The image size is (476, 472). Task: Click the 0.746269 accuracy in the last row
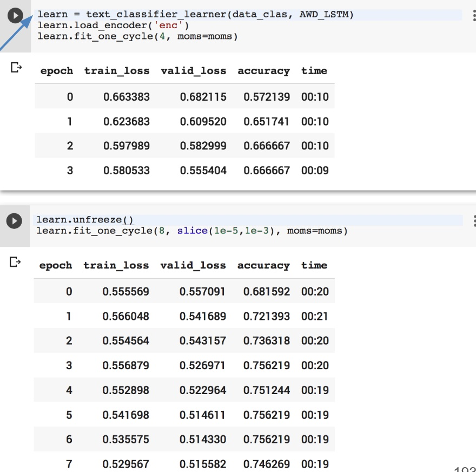267,464
